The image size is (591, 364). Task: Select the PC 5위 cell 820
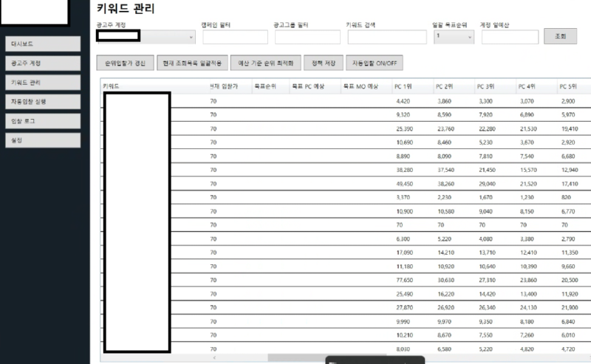(x=566, y=197)
